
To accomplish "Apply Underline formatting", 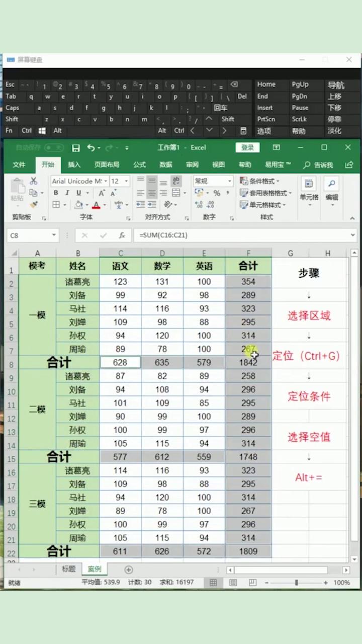I will click(x=79, y=193).
